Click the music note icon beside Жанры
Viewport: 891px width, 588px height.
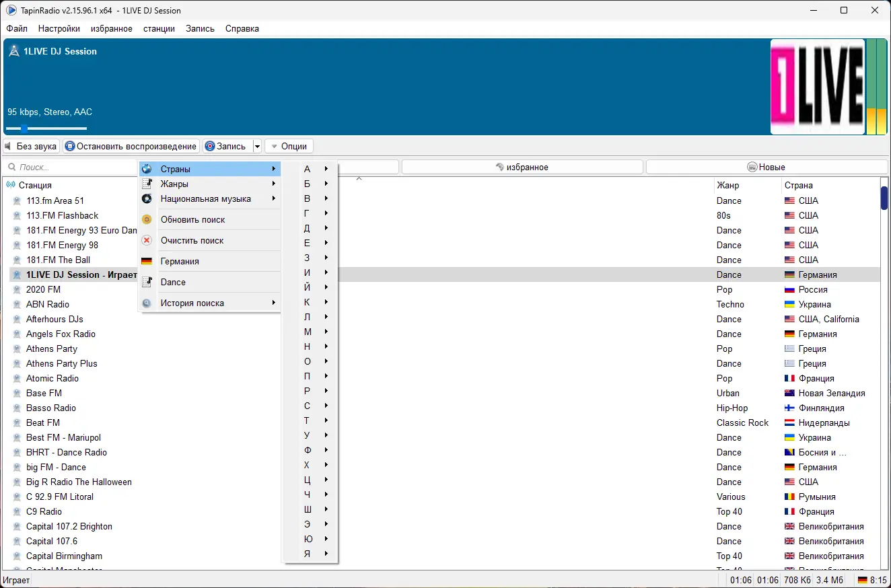click(147, 184)
